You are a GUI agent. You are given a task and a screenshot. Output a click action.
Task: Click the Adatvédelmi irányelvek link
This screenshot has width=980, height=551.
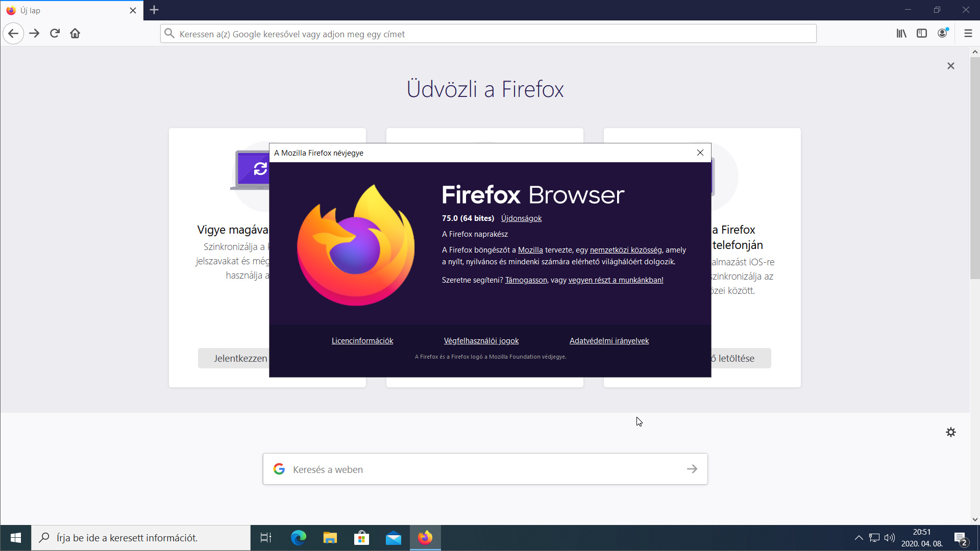[609, 341]
